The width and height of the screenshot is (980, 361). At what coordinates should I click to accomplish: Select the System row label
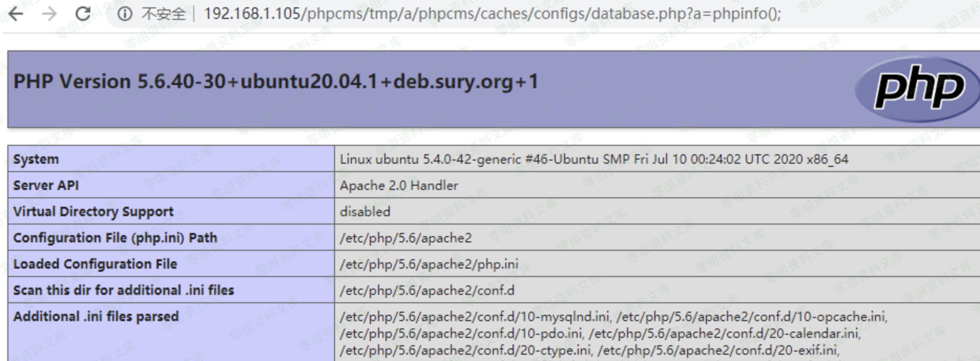click(36, 159)
